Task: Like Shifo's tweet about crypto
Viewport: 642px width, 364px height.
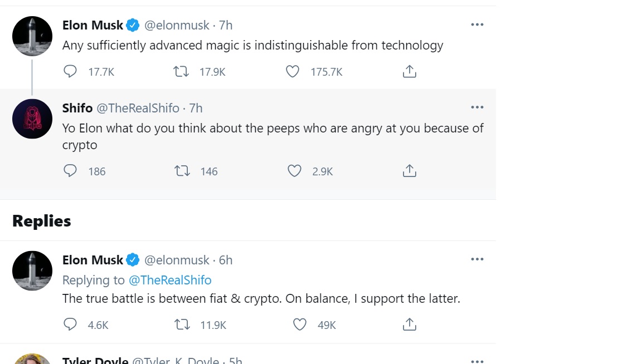Action: tap(294, 171)
